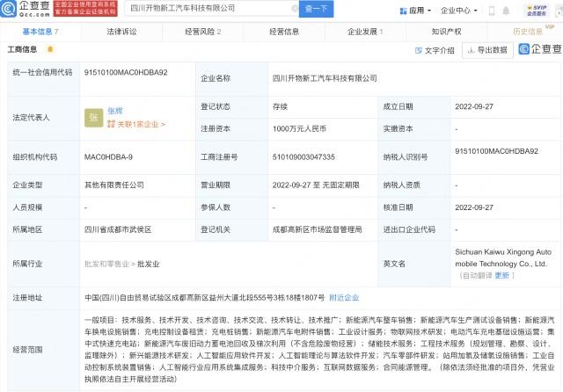Select region text 四川省成都市武侯区

click(x=118, y=229)
